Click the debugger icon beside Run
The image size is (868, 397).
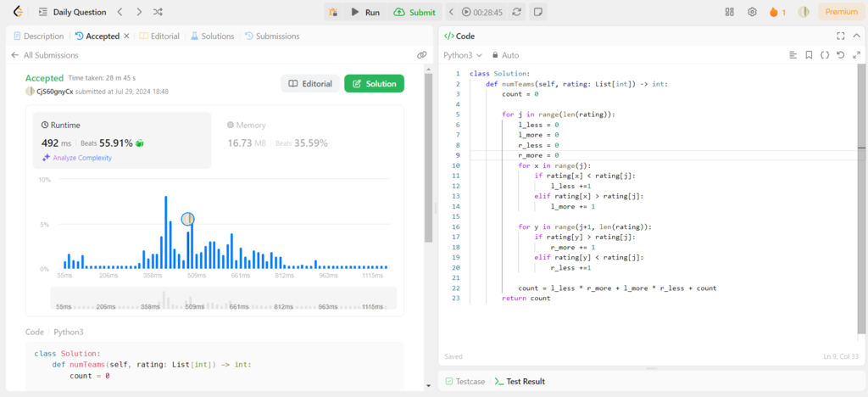click(x=333, y=12)
